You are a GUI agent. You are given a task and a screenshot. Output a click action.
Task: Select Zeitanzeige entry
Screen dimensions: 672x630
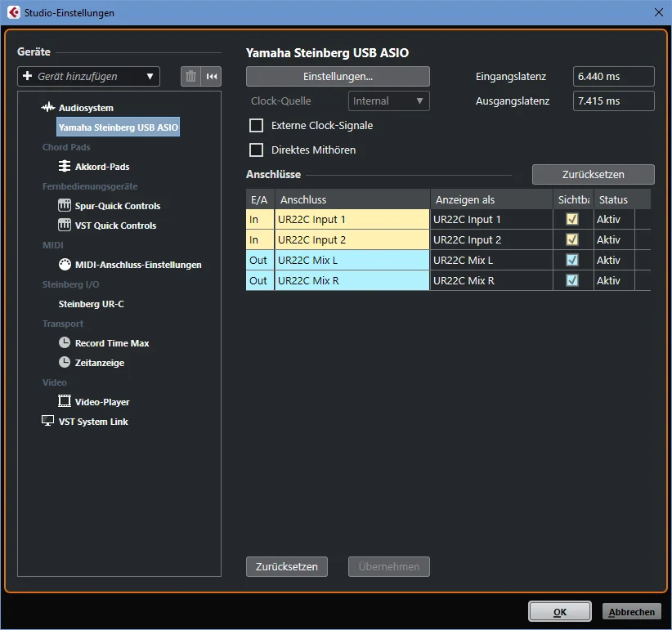100,363
